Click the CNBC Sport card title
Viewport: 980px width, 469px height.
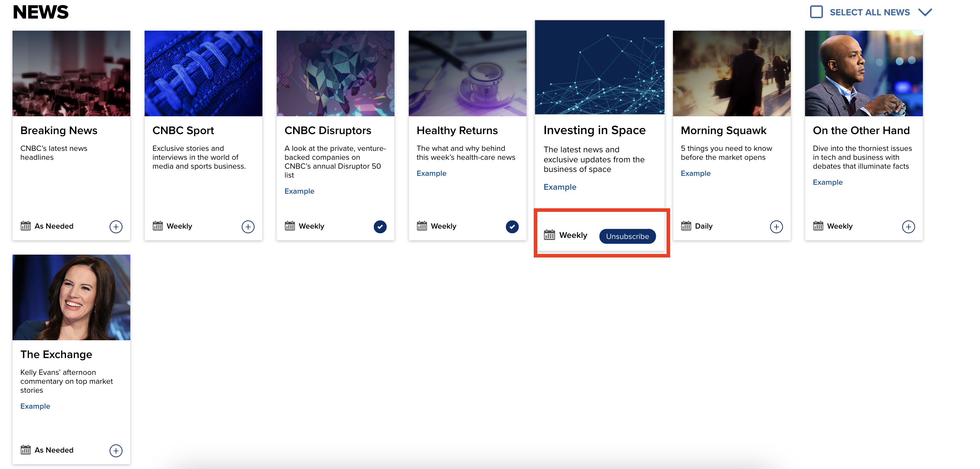click(x=183, y=131)
